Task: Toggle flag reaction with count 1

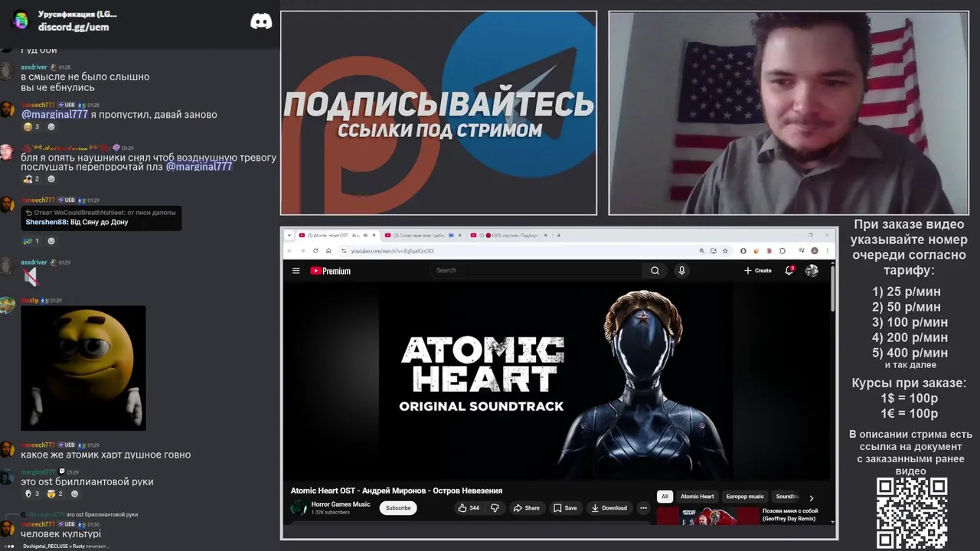Action: (x=31, y=241)
